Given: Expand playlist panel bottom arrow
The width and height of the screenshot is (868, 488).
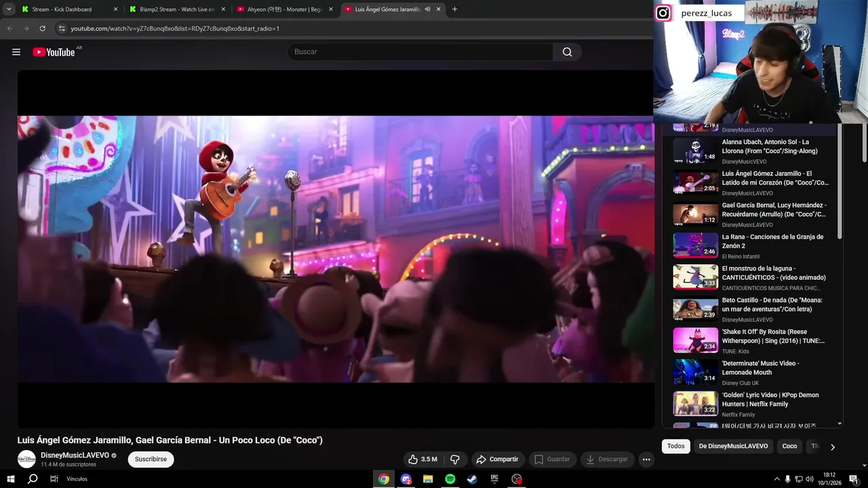Looking at the screenshot, I should (840, 424).
